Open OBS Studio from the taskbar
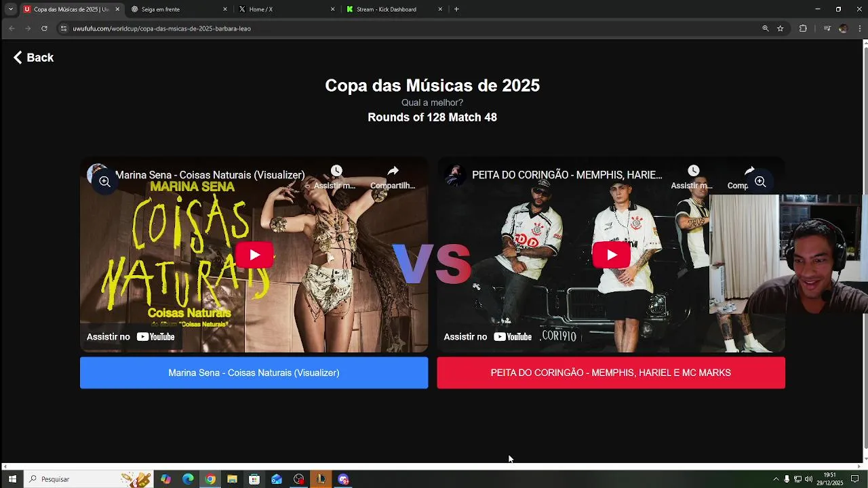Image resolution: width=868 pixels, height=488 pixels. [299, 479]
